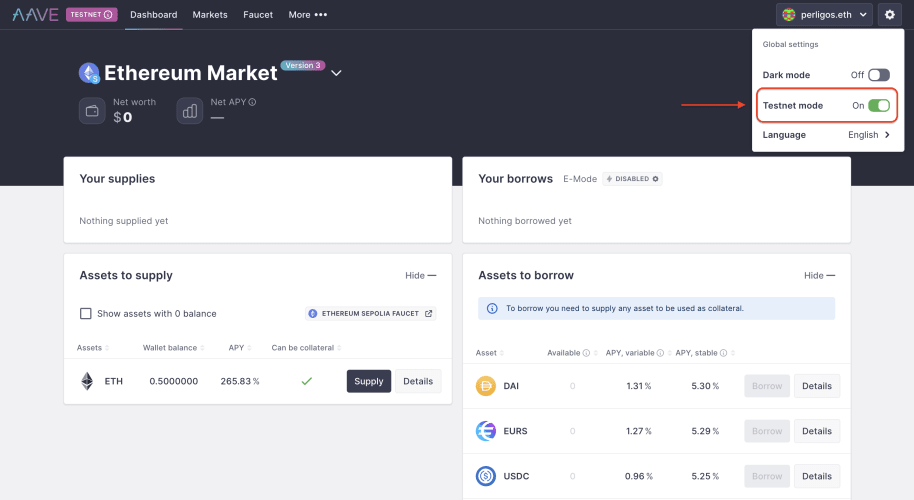Image resolution: width=914 pixels, height=500 pixels.
Task: Click the APY, stable info icon
Action: (x=723, y=353)
